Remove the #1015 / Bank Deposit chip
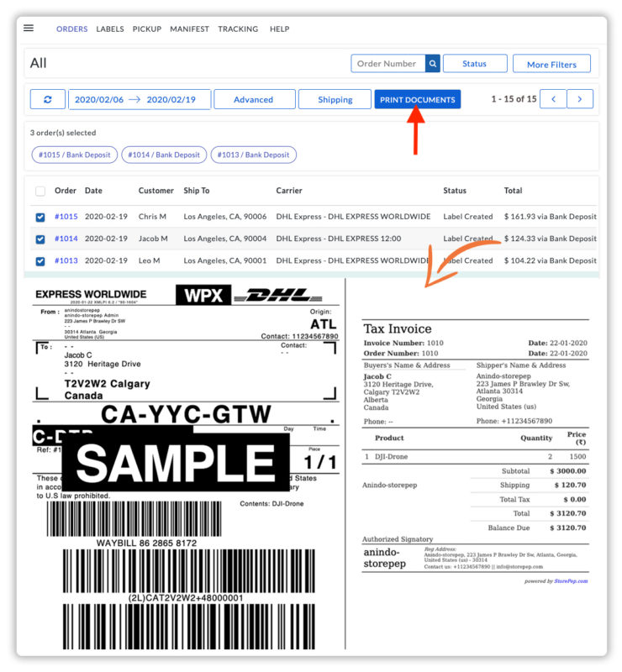Image resolution: width=622 pixels, height=672 pixels. [75, 155]
